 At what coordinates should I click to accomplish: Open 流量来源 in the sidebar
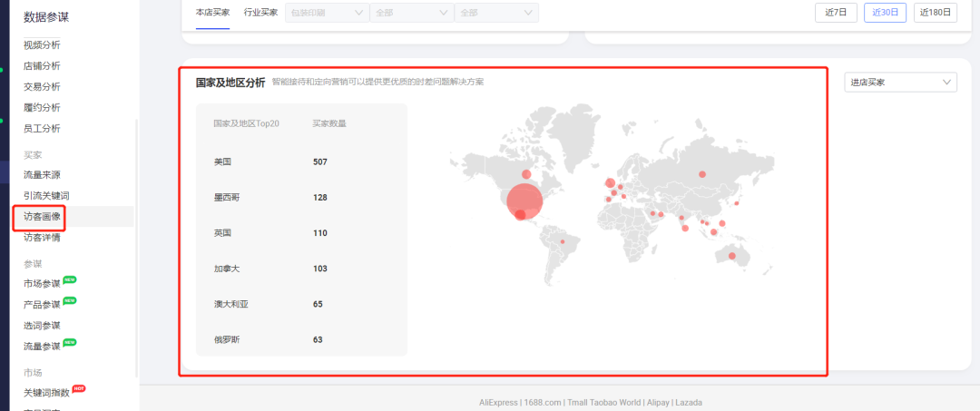click(x=42, y=174)
